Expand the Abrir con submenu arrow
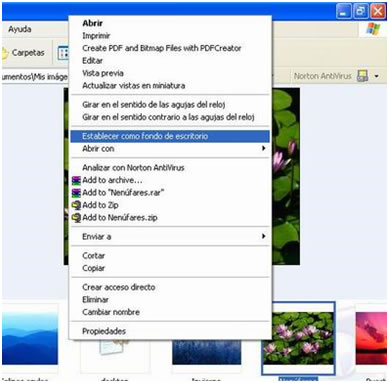Screen dimensions: 389x383 [264, 148]
